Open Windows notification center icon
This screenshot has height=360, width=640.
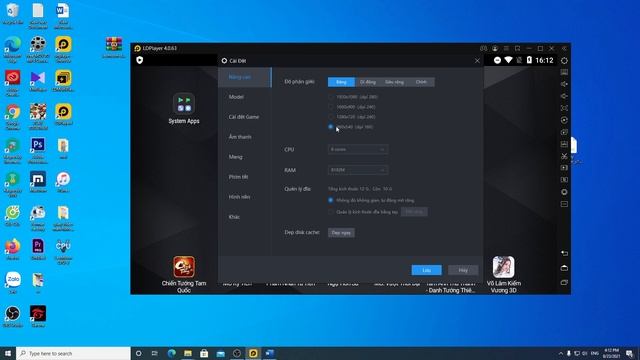[x=630, y=353]
